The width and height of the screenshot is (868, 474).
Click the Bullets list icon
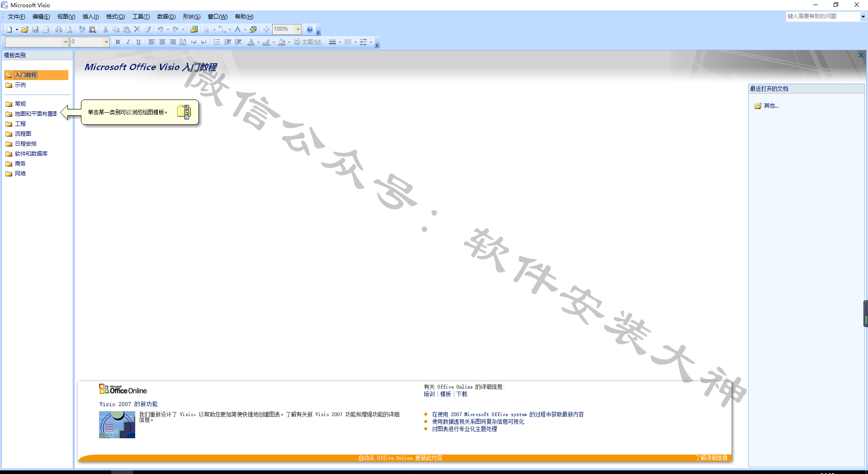pyautogui.click(x=217, y=42)
